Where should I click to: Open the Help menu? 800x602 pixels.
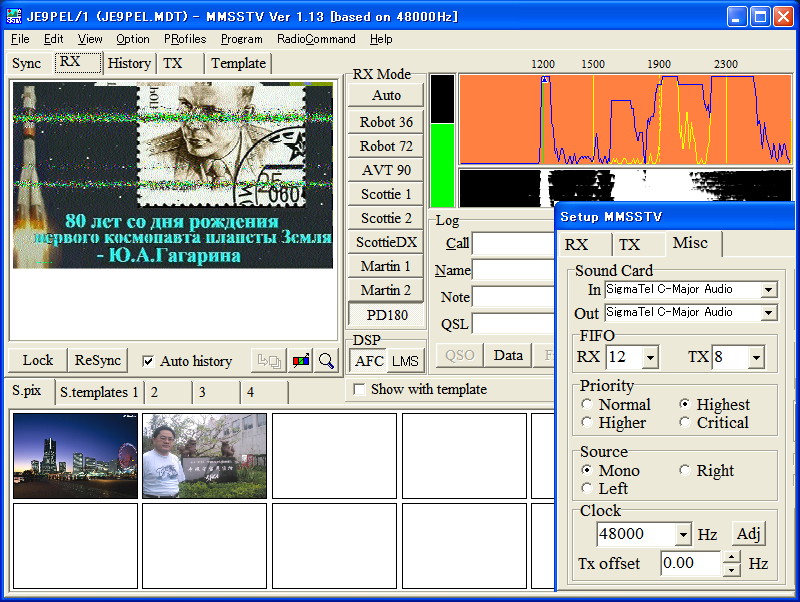pos(381,39)
